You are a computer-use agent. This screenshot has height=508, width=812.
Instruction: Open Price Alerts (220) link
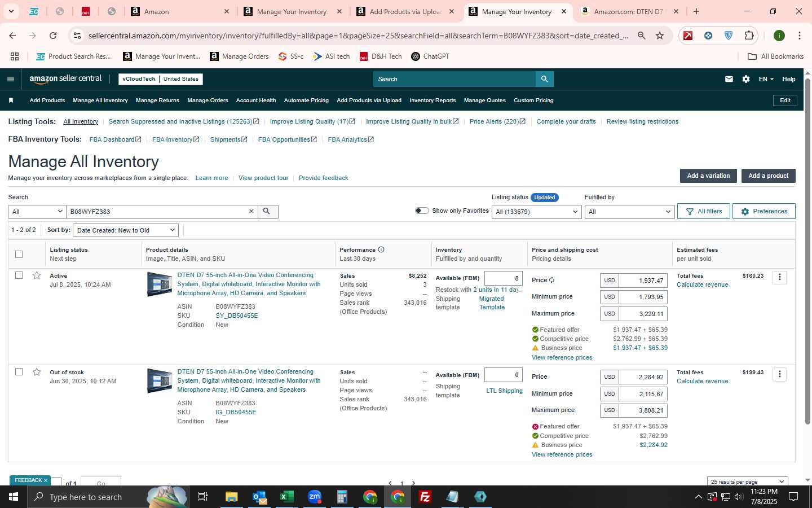[x=497, y=121]
